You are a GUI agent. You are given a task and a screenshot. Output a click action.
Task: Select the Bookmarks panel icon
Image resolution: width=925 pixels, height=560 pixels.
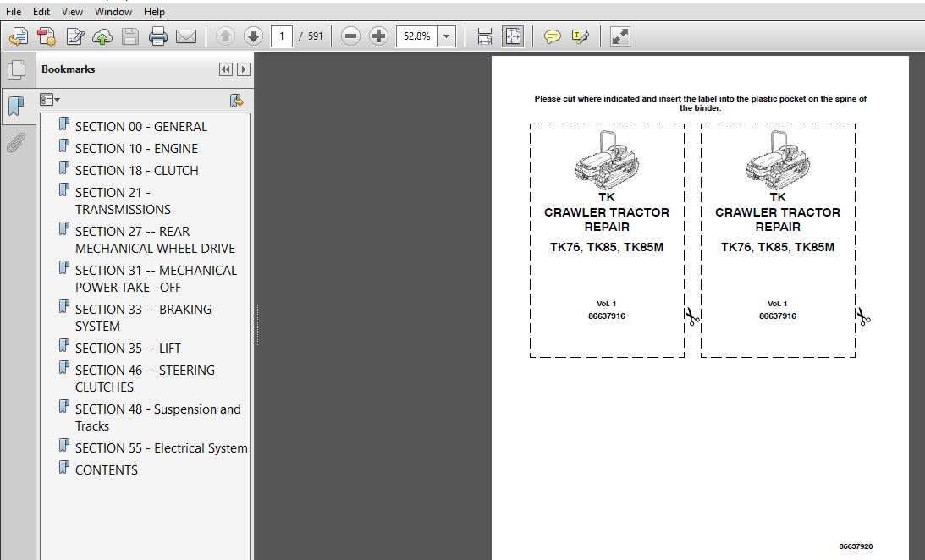pos(17,106)
